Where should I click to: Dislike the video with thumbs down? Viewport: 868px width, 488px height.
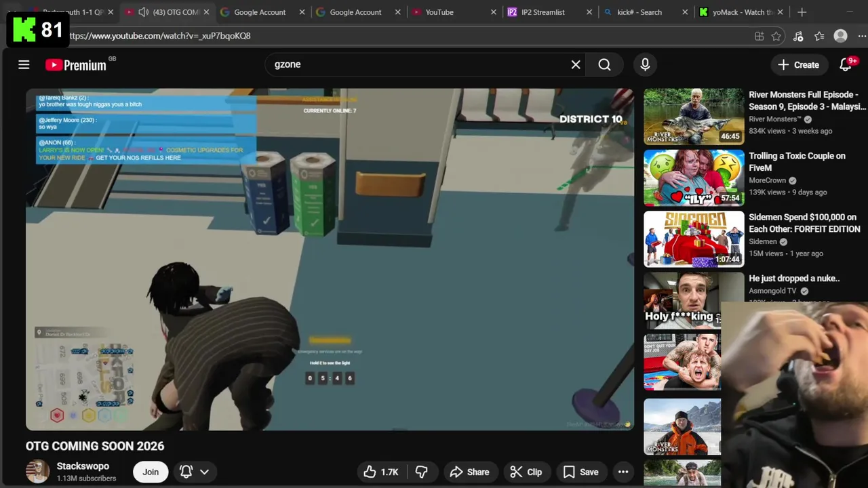tap(421, 472)
